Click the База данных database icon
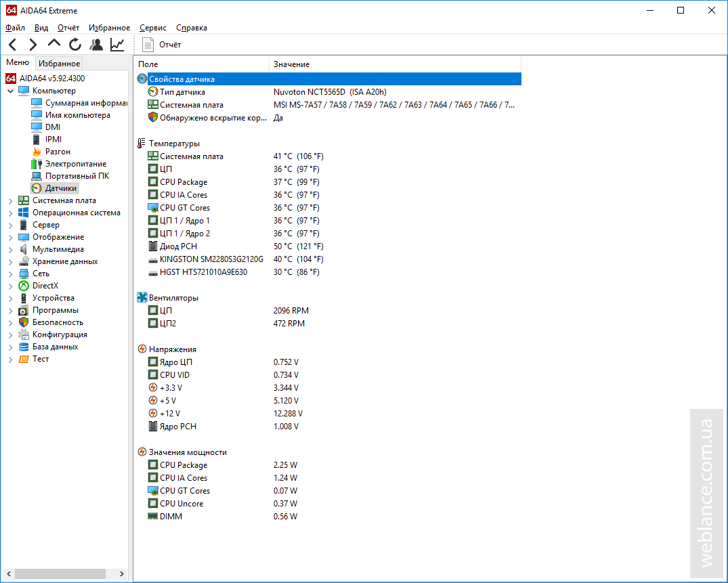728x583 pixels. coord(24,347)
